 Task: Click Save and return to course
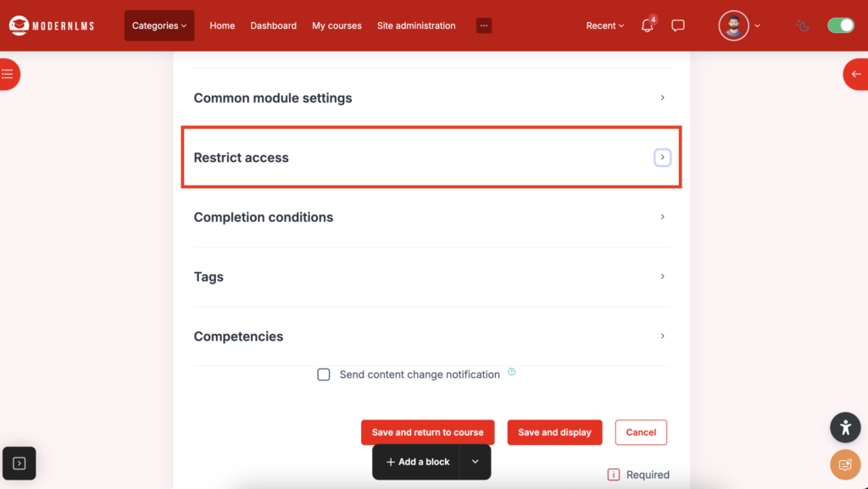(427, 432)
